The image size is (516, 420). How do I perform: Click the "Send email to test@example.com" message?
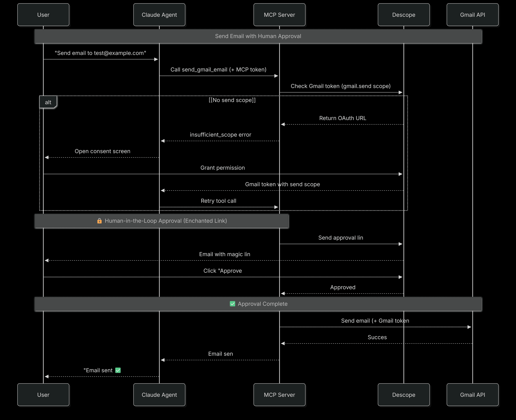(100, 53)
